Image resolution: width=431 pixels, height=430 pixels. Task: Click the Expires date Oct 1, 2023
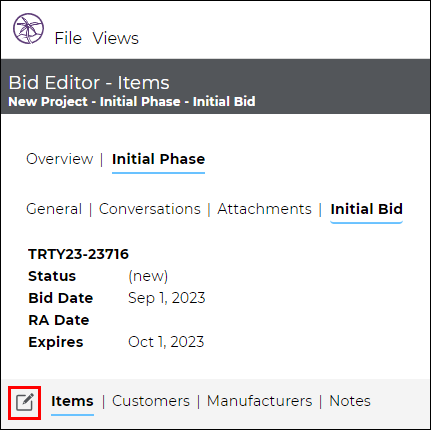(x=166, y=342)
